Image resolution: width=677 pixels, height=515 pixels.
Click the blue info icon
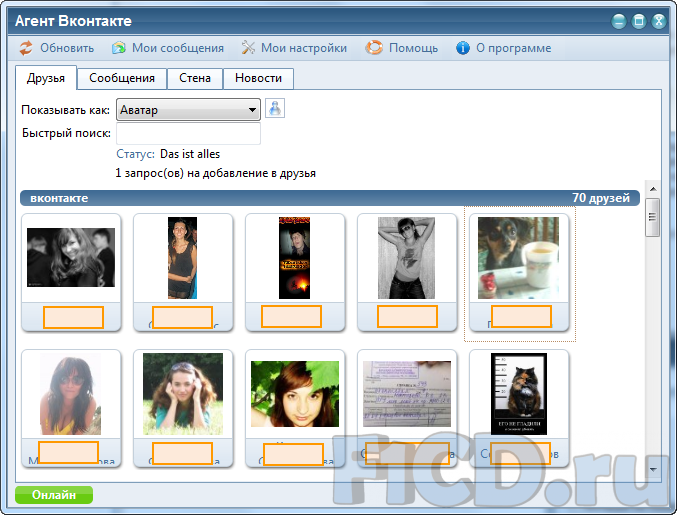coord(463,48)
